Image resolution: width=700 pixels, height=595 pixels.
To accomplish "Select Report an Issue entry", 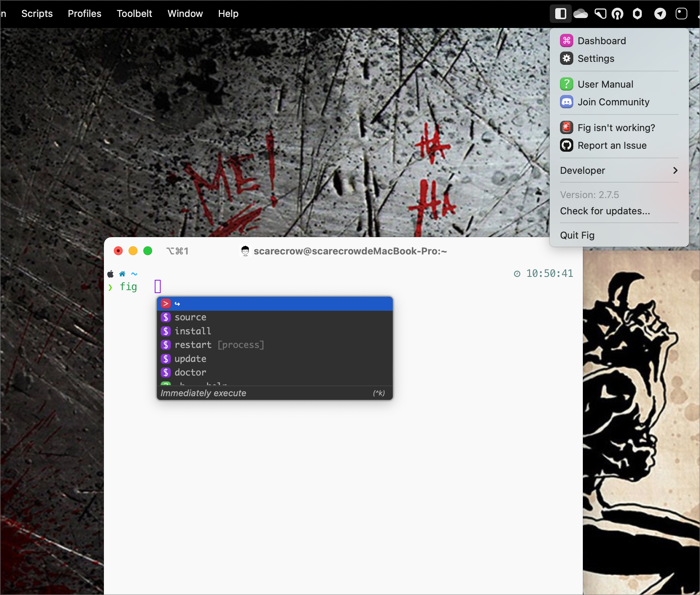I will pos(619,145).
